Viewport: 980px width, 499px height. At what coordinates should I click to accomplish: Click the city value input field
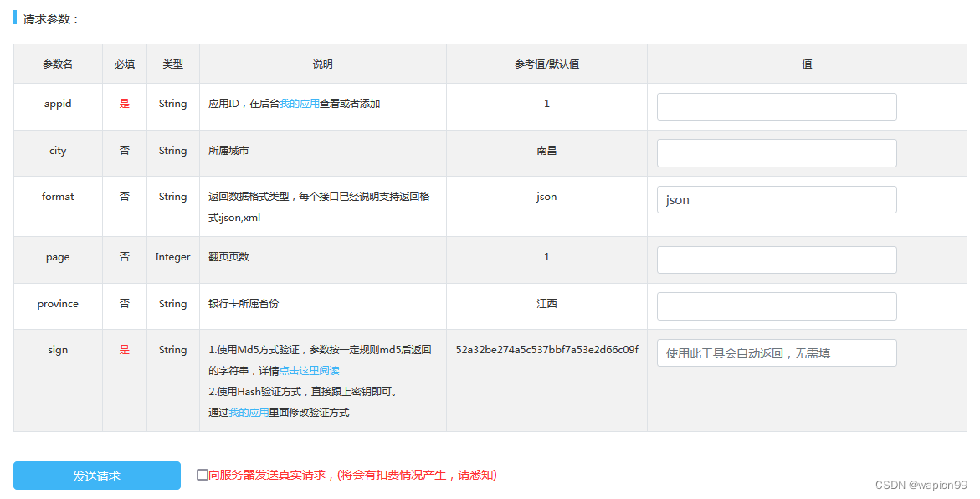pyautogui.click(x=776, y=152)
